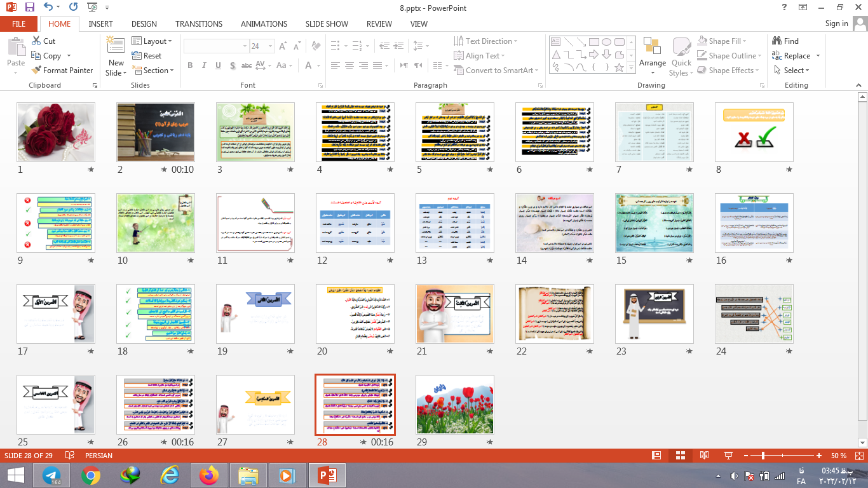Click the New Slide icon
The image size is (868, 488).
(116, 47)
